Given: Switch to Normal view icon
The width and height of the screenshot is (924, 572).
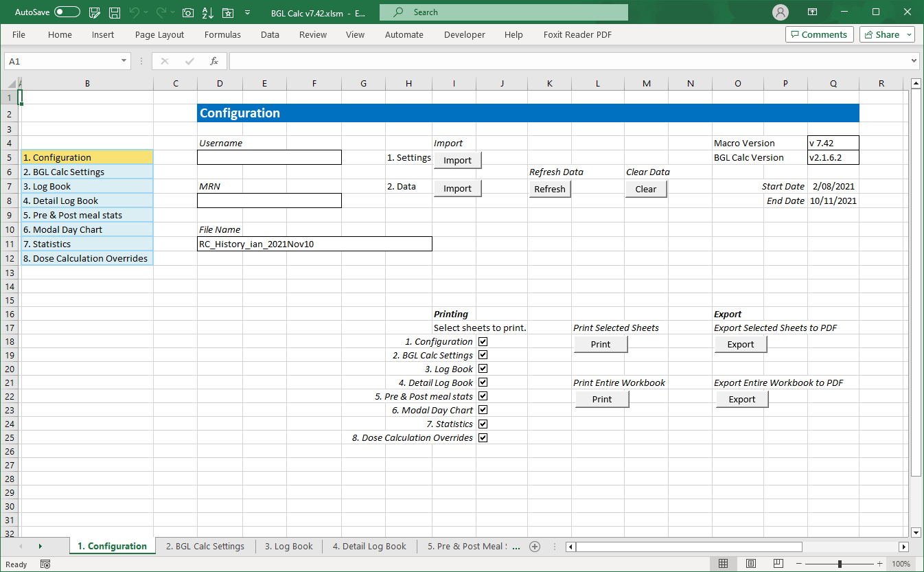Looking at the screenshot, I should click(x=723, y=564).
